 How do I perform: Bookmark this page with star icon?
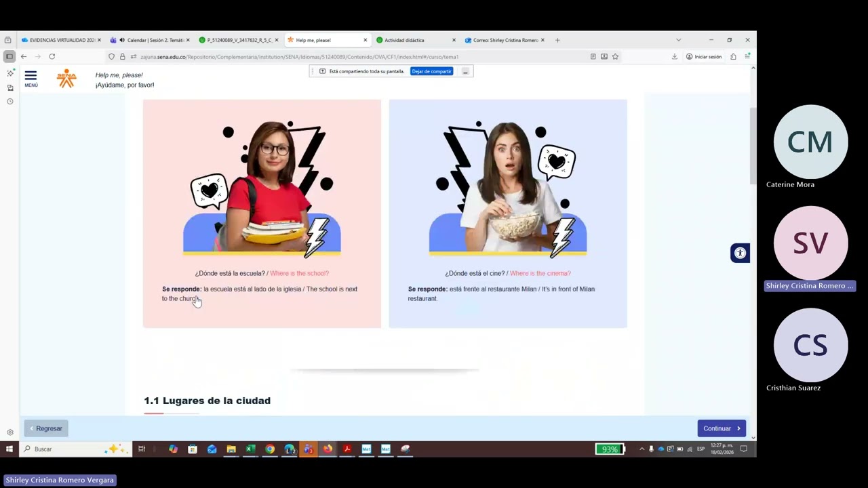615,57
